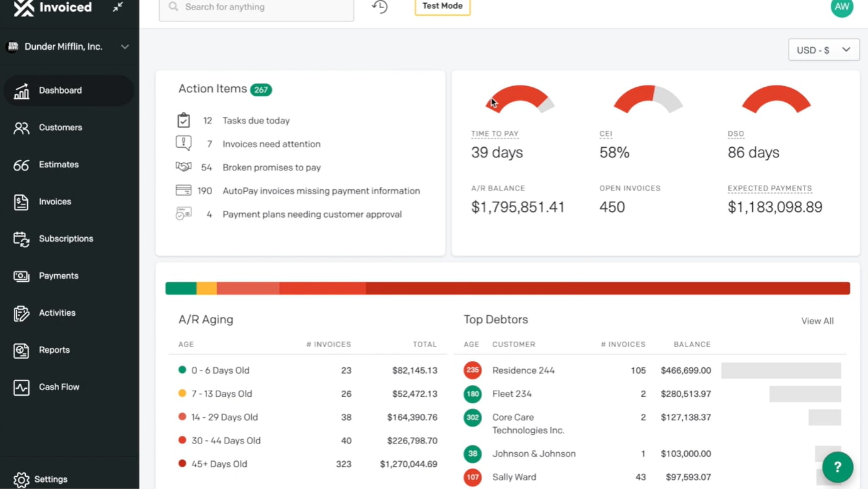Image resolution: width=868 pixels, height=490 pixels.
Task: Click yellow segment of aging bar
Action: [207, 288]
